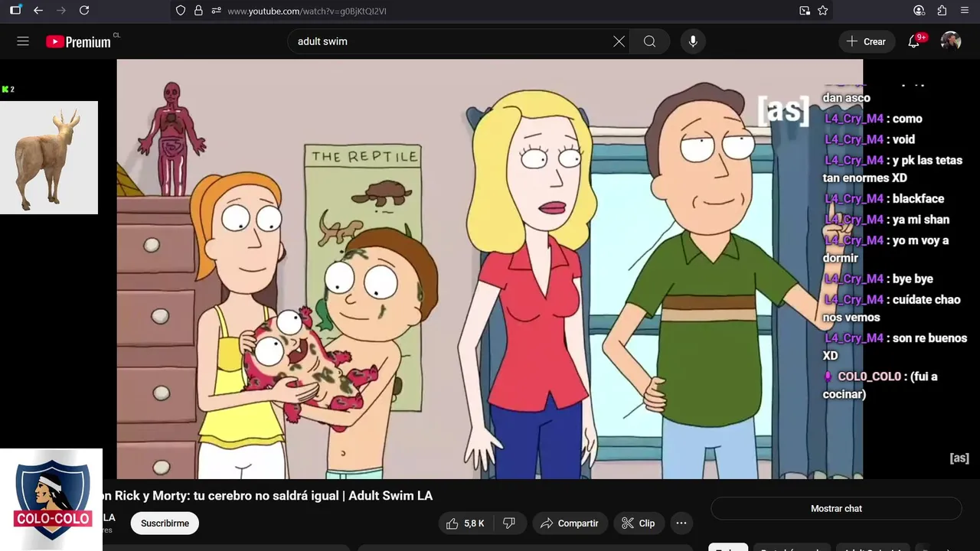Open site permissions icon in address bar
This screenshot has width=980, height=551.
[216, 11]
